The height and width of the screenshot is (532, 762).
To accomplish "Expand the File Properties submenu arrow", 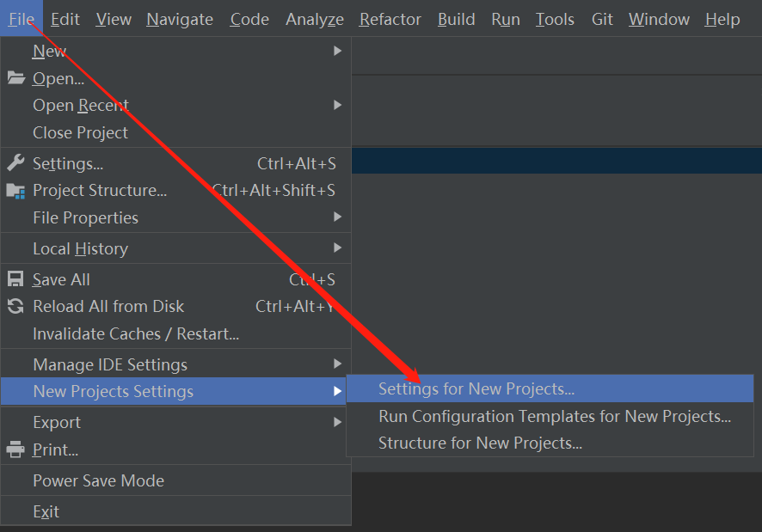I will pyautogui.click(x=337, y=217).
